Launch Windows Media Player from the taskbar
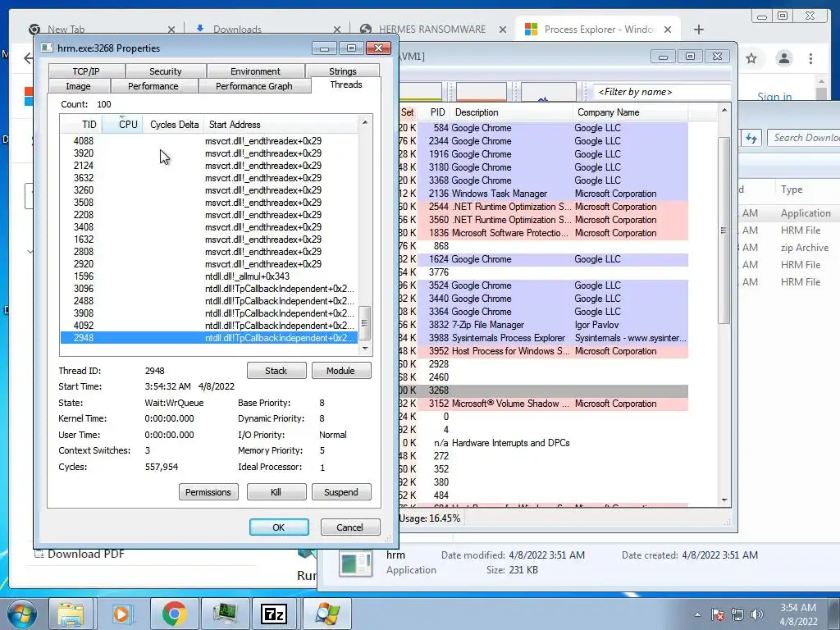Image resolution: width=840 pixels, height=630 pixels. click(121, 614)
